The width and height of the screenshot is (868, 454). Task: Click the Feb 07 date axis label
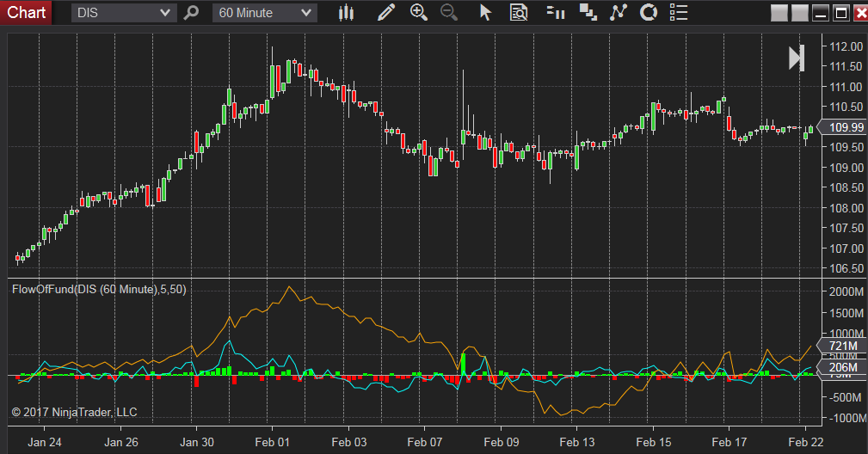point(425,442)
